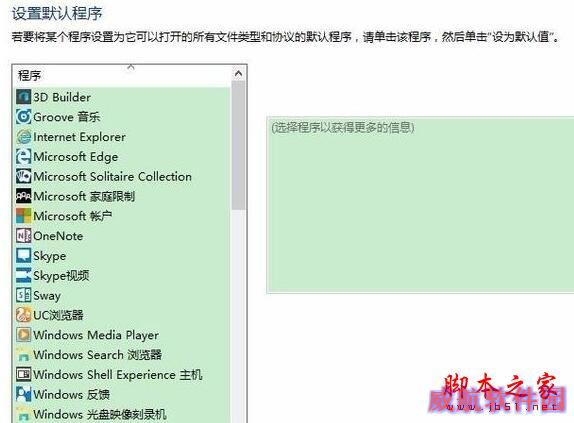Click the 3D Builder program icon
574x423 pixels.
click(23, 97)
